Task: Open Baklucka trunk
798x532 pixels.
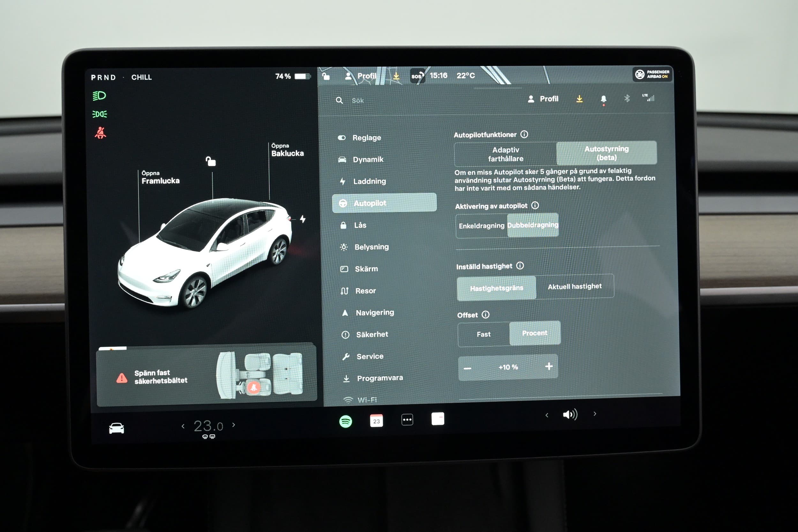Action: [x=287, y=150]
